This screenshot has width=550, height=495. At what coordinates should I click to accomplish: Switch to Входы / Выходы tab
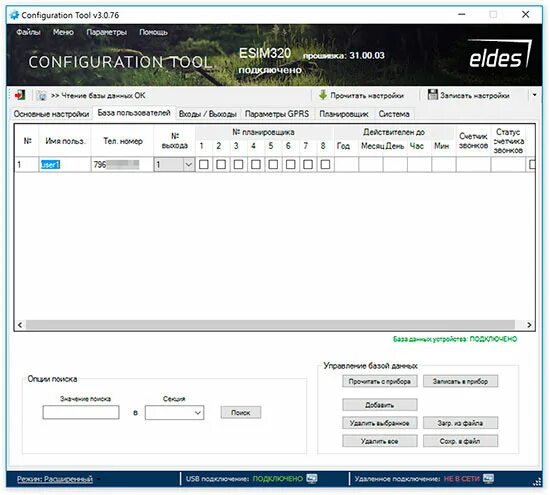click(208, 114)
